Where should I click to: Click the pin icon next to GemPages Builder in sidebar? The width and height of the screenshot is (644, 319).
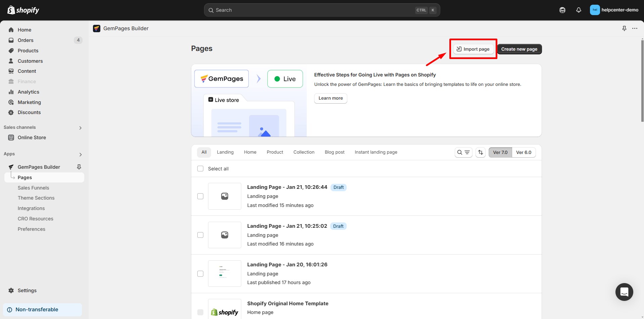pos(79,167)
